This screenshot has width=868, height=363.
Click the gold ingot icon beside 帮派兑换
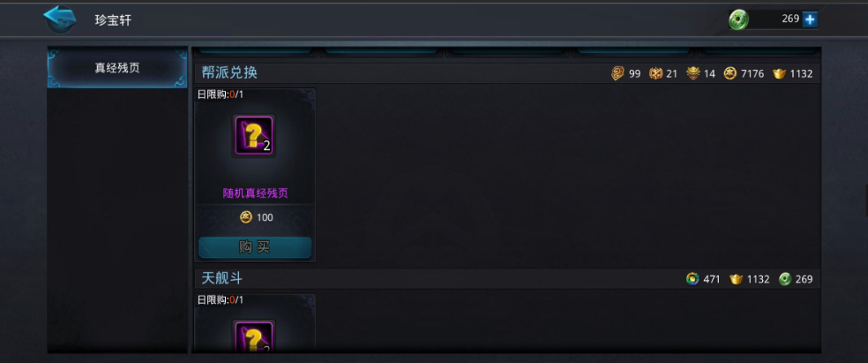(x=780, y=73)
